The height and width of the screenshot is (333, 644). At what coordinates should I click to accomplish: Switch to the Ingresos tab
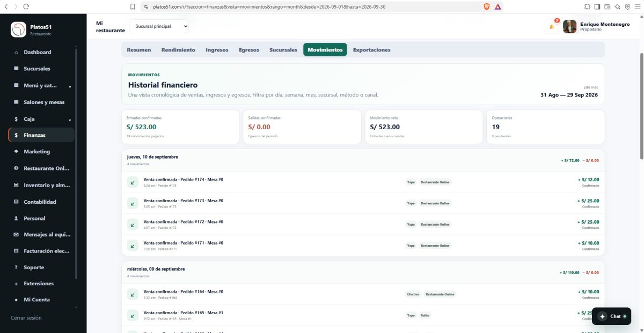(x=217, y=50)
